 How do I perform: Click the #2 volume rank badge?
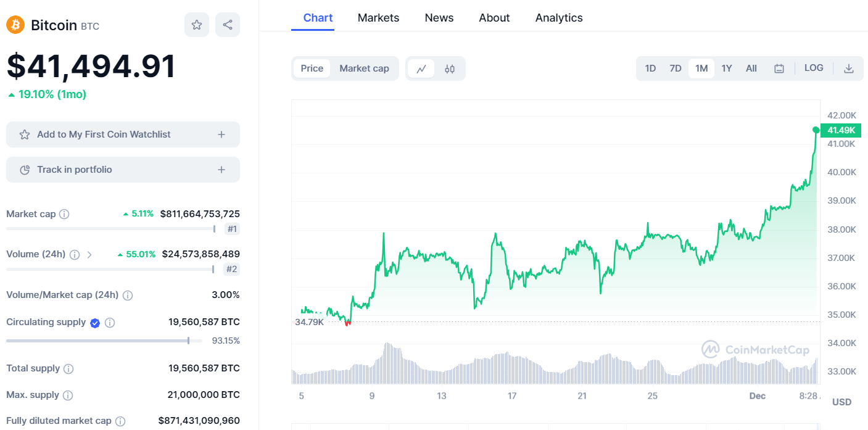click(x=232, y=269)
